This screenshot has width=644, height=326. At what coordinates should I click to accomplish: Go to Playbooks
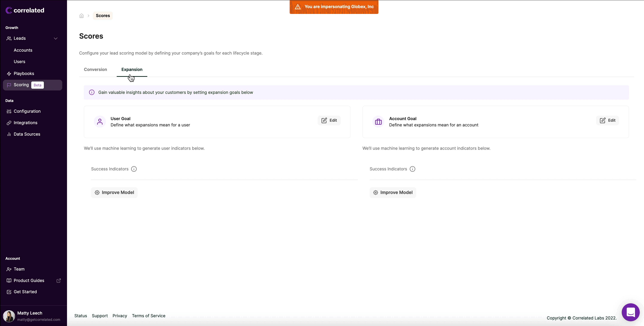[x=24, y=74]
